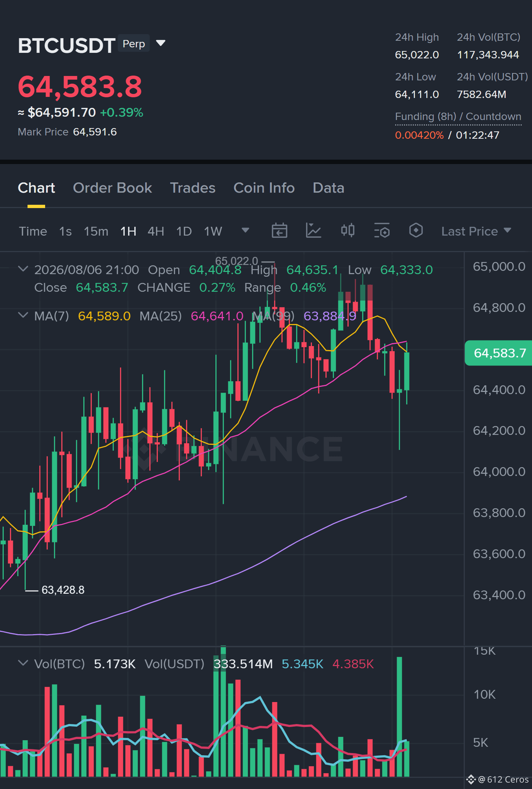Select the 1W interval
The width and height of the screenshot is (532, 789).
pyautogui.click(x=213, y=231)
